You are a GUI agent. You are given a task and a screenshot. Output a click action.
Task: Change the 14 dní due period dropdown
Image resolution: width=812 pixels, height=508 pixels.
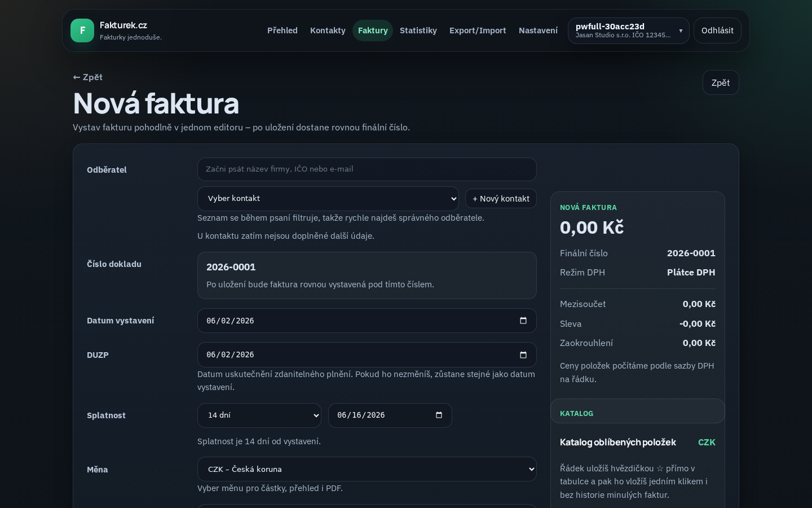coord(259,415)
